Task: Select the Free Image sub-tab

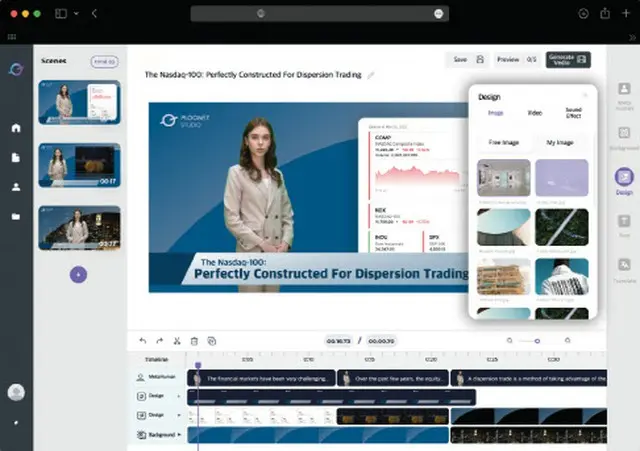Action: tap(504, 142)
